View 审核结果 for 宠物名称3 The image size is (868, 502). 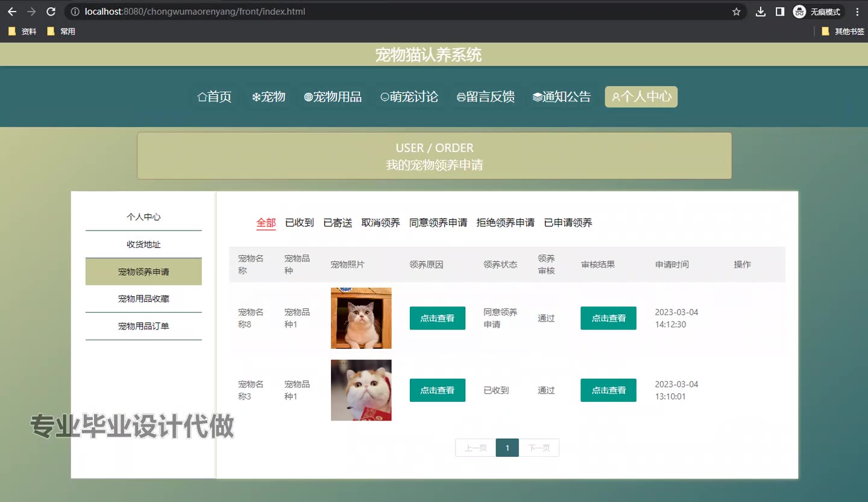608,390
